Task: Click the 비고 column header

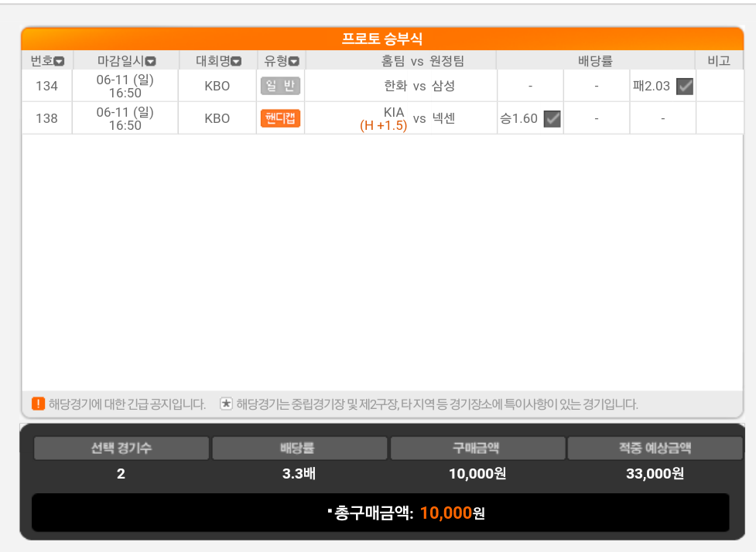Action: pos(719,61)
